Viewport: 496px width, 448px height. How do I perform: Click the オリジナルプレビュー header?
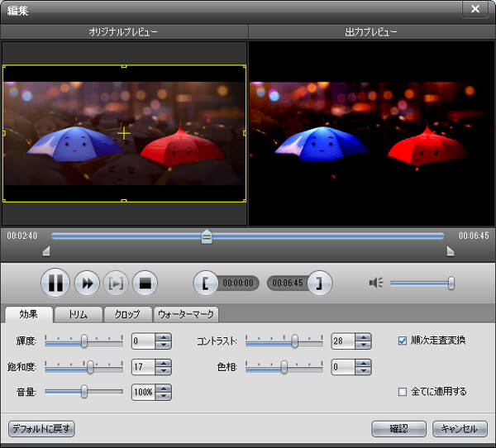[x=123, y=32]
